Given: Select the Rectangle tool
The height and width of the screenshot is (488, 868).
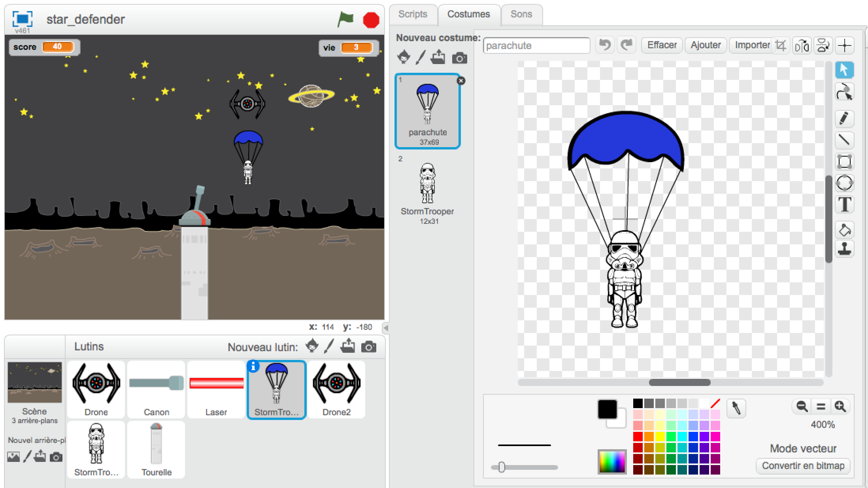Looking at the screenshot, I should click(x=844, y=161).
